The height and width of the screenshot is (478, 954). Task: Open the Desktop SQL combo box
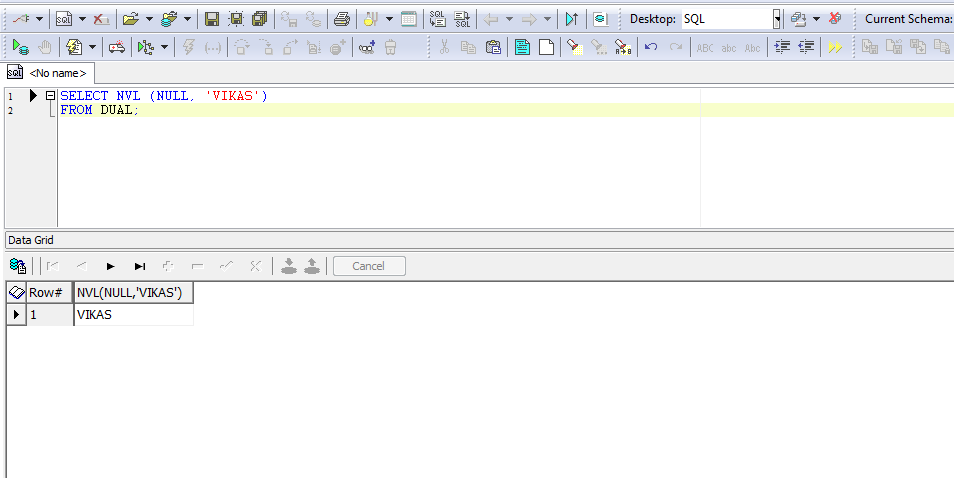777,19
